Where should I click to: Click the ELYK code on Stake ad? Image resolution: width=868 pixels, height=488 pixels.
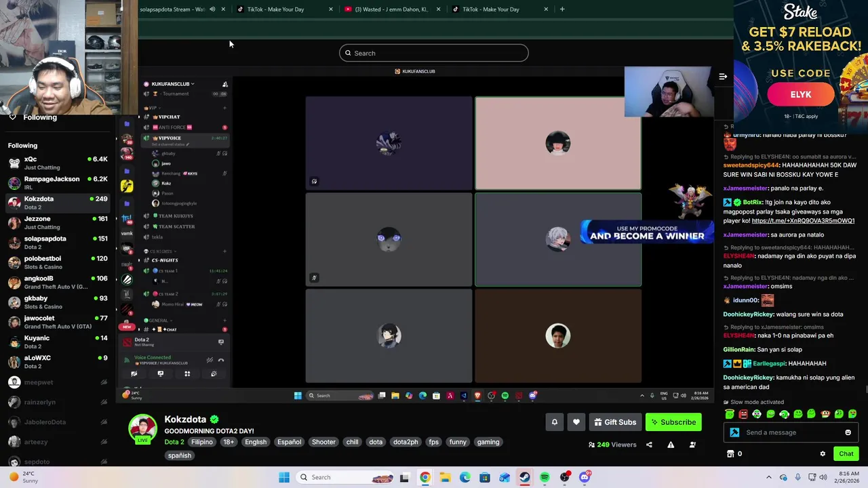click(x=800, y=94)
